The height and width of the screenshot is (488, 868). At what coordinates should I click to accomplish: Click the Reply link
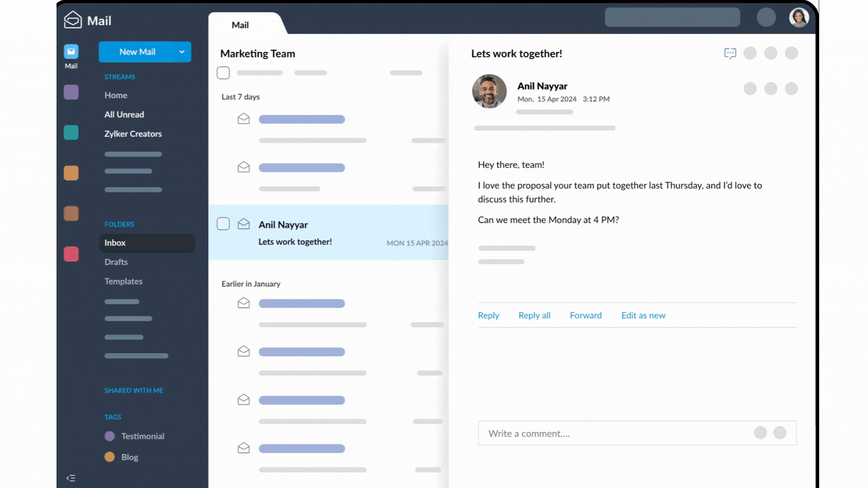click(x=488, y=315)
